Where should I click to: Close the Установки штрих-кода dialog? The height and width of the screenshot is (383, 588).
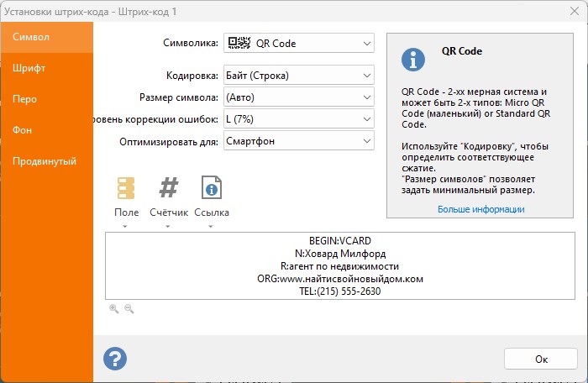click(x=574, y=11)
